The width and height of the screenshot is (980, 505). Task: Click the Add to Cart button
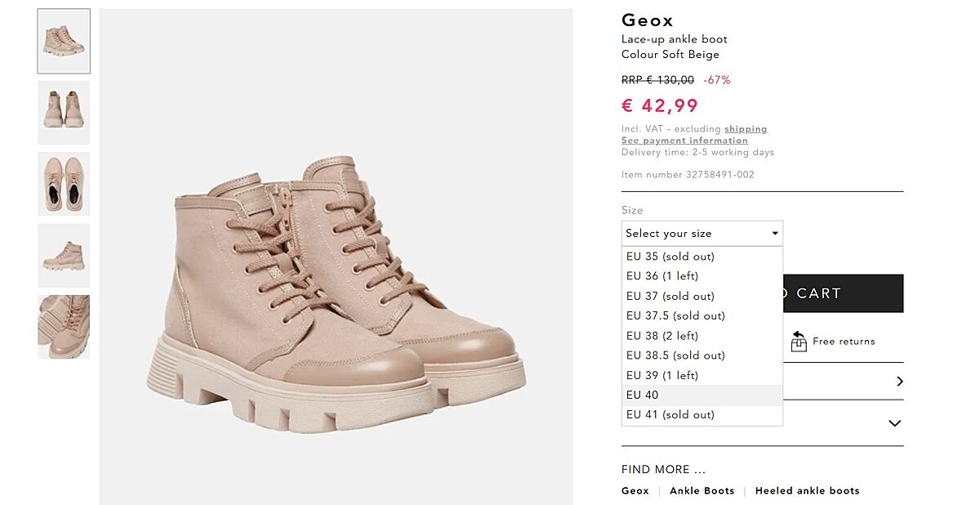click(x=843, y=293)
